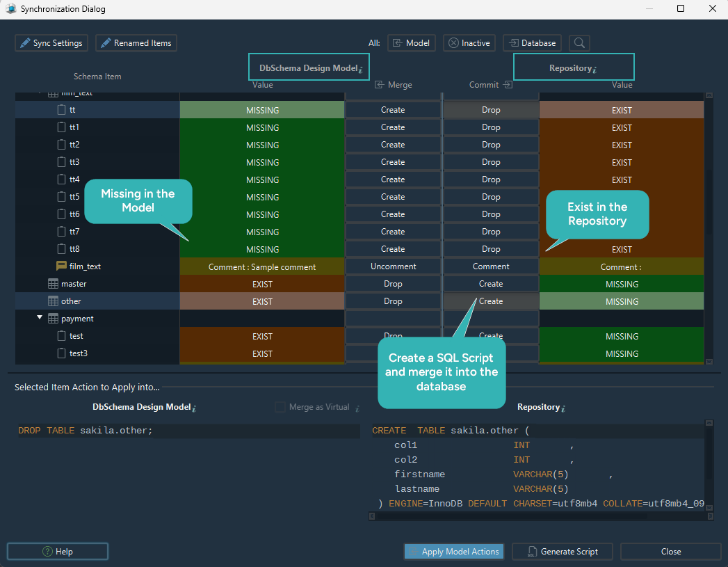Click the info icon beside lower Repository label
728x567 pixels.
coord(563,408)
